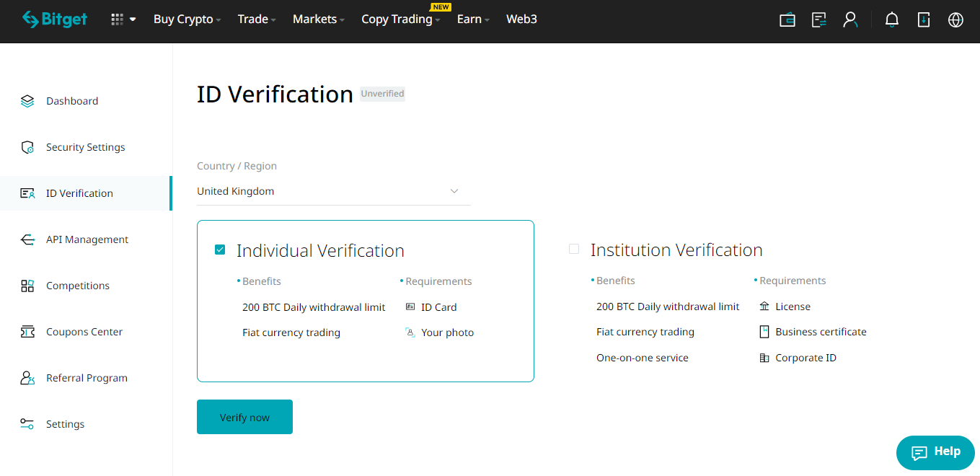This screenshot has width=980, height=476.
Task: Open the Help chat button
Action: tap(935, 453)
